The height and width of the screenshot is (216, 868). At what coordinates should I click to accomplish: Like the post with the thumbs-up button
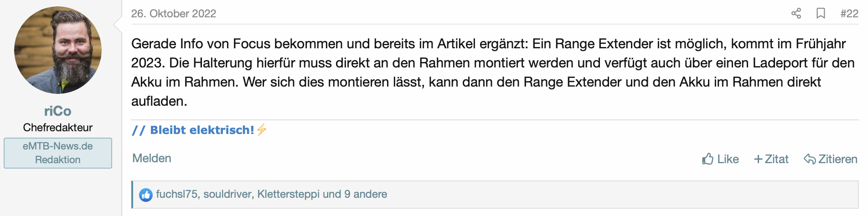click(x=720, y=159)
